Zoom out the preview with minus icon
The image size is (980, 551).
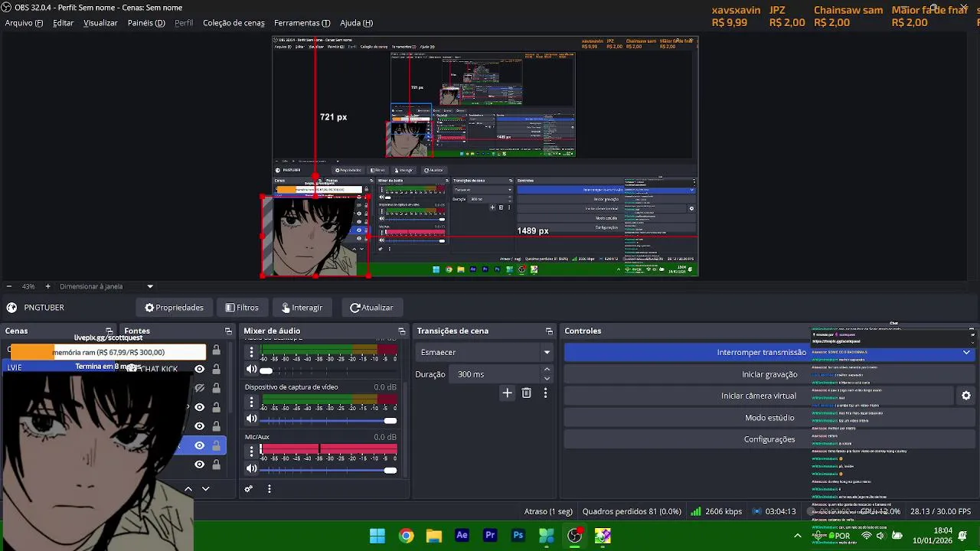point(8,286)
